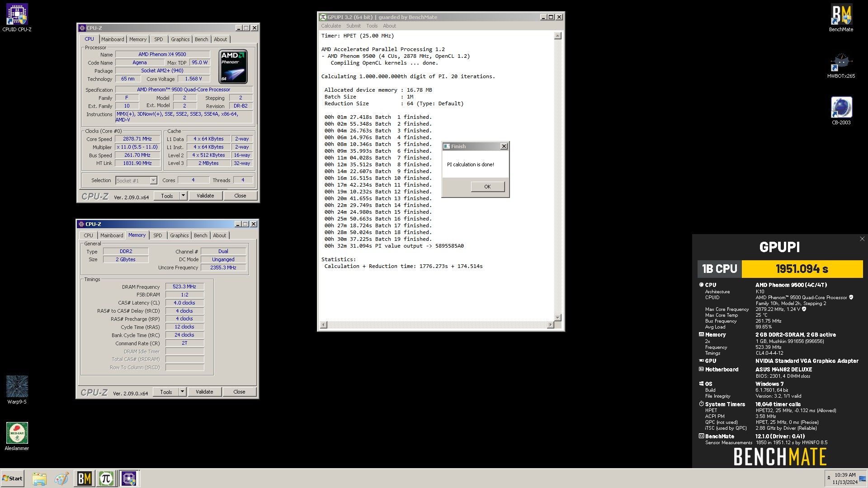
Task: Click Validate in top CPU-Z window
Action: (x=205, y=196)
